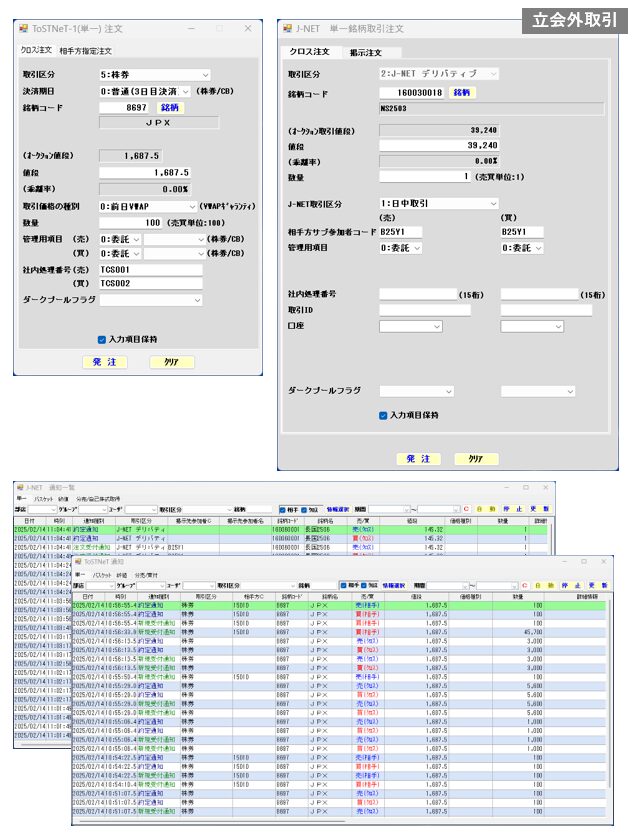This screenshot has height=833, width=639.
Task: Click 値段 field showing 39,240 in J-NET window
Action: click(x=439, y=146)
